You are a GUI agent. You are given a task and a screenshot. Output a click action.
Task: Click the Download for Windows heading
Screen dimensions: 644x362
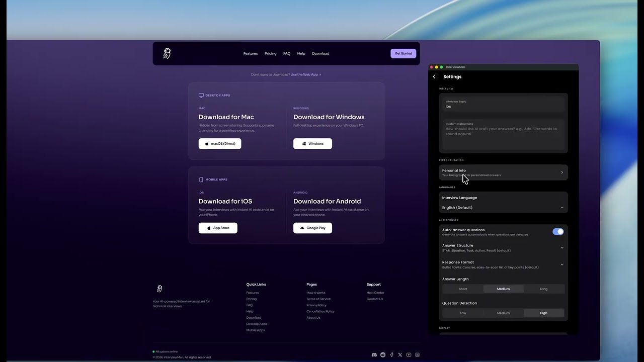coord(329,117)
